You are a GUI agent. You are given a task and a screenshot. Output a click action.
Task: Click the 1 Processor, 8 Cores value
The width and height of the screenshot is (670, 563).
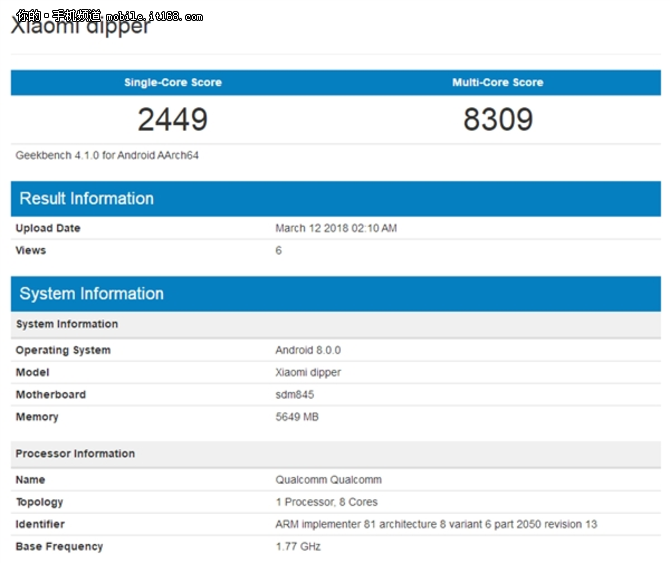point(327,502)
